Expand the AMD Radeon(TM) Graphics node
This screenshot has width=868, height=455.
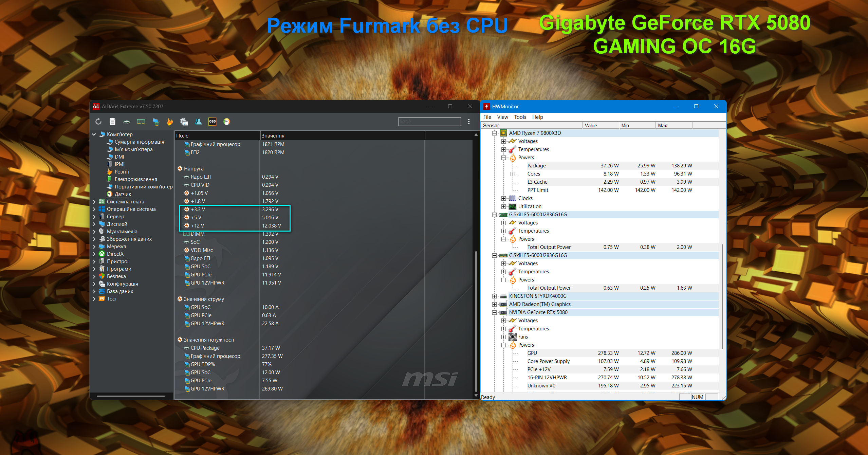495,304
